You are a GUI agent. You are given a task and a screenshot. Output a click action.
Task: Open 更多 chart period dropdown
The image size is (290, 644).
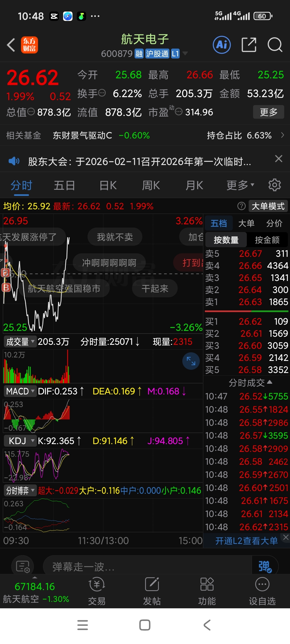pyautogui.click(x=240, y=185)
